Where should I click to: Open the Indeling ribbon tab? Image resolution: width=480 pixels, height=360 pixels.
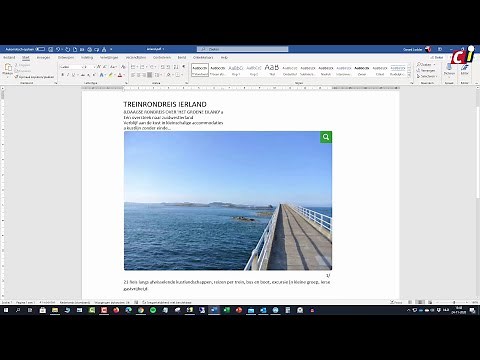coord(87,57)
